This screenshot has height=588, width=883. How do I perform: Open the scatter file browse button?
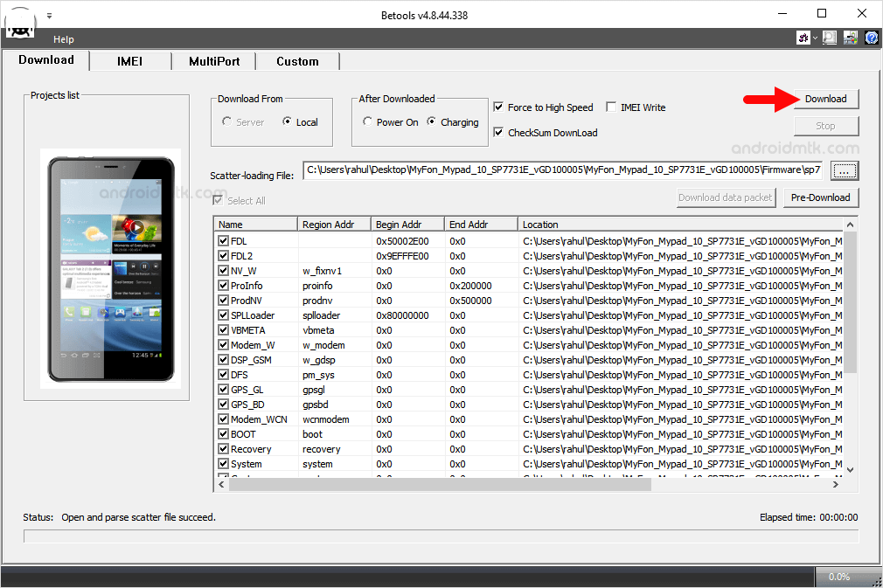844,171
